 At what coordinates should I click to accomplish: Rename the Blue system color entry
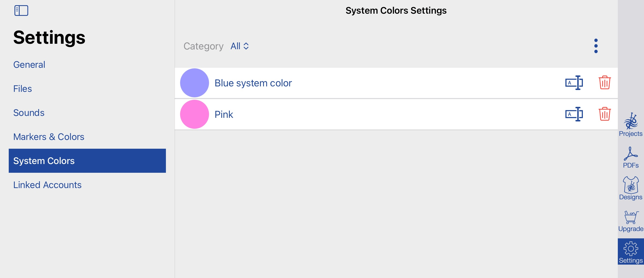[574, 83]
